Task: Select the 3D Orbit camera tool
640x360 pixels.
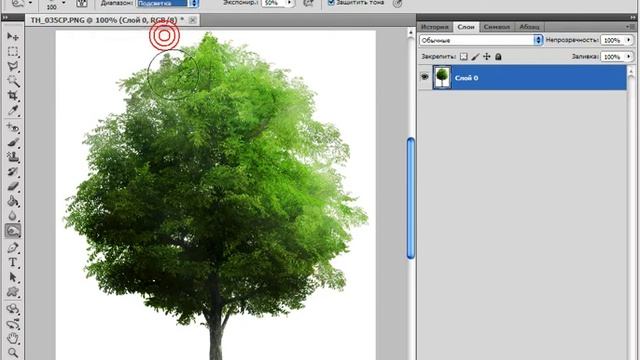Action: tap(13, 324)
